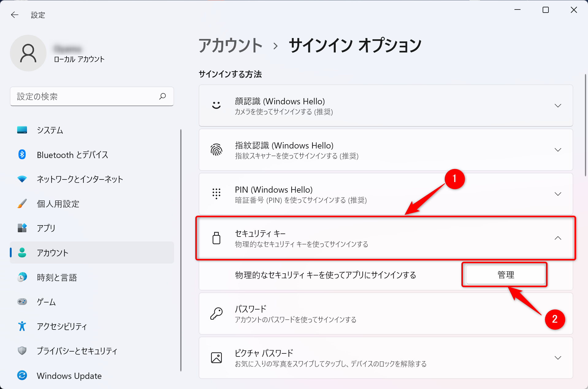
Task: Open ゲーム settings category
Action: (x=92, y=302)
